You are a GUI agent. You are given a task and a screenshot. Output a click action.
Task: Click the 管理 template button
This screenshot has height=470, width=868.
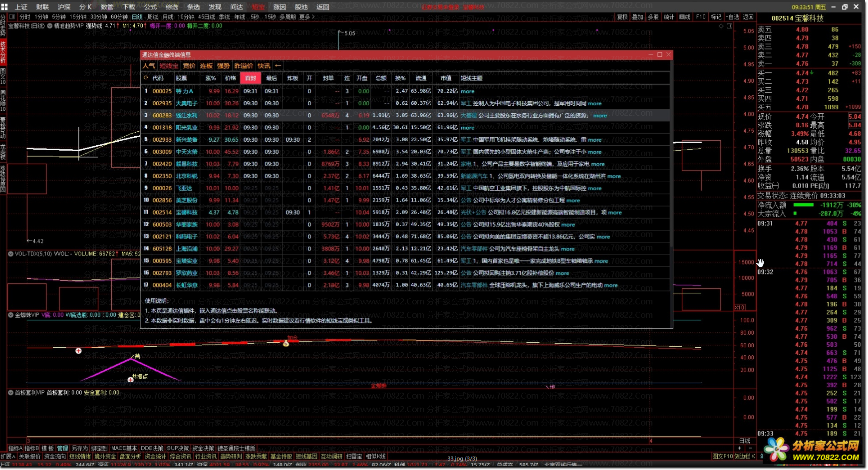62,449
